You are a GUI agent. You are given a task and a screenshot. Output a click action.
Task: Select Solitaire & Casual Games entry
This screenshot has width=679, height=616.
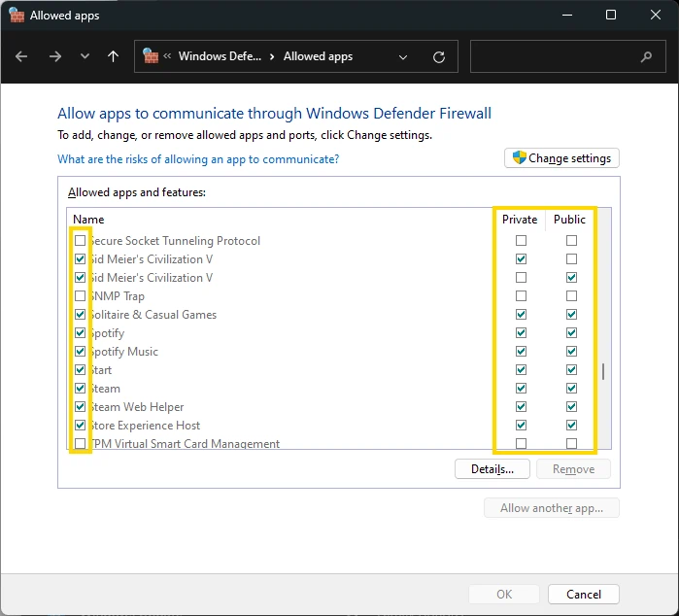[153, 315]
